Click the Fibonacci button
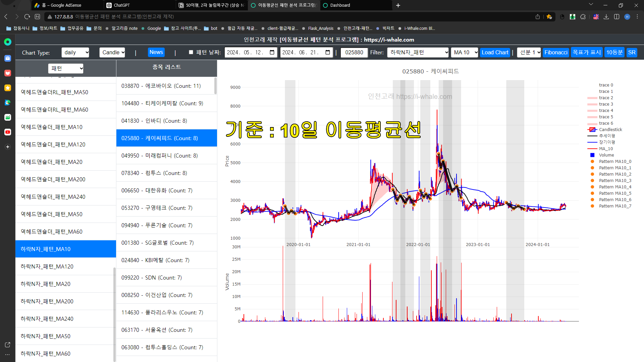The image size is (644, 362). [x=556, y=53]
